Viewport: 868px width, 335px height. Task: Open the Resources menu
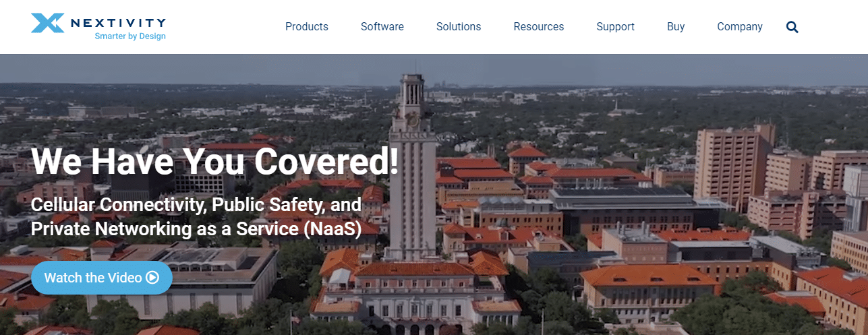tap(539, 27)
